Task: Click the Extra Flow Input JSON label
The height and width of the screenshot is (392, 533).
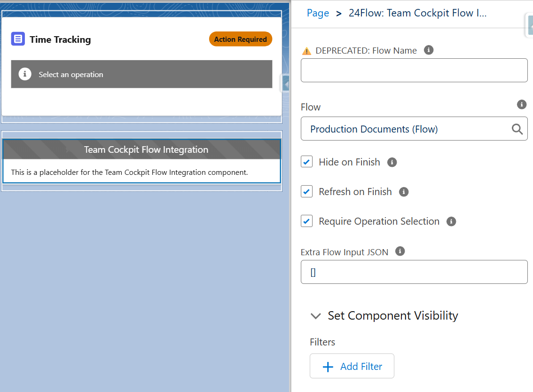Action: coord(344,252)
